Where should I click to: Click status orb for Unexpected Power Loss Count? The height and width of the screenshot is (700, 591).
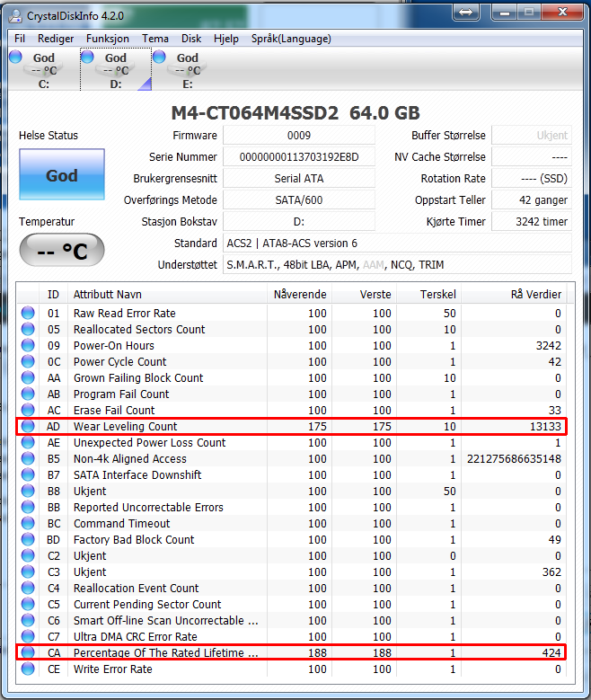(28, 442)
